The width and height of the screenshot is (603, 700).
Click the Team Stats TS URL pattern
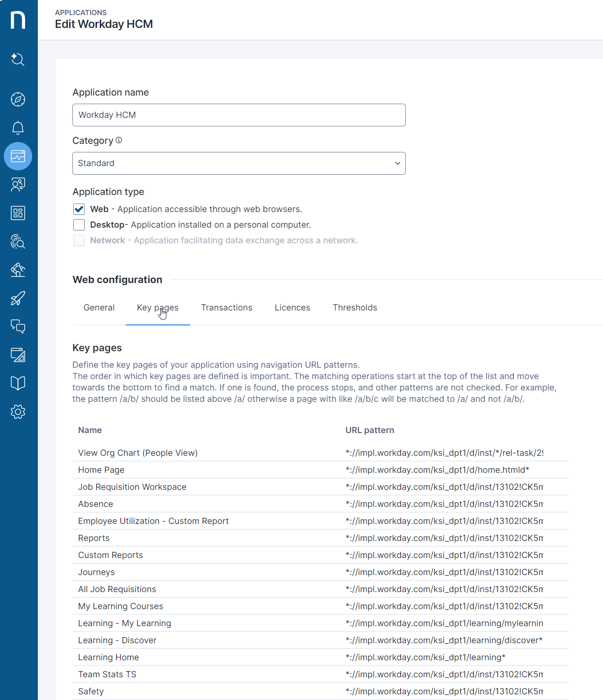pos(444,674)
